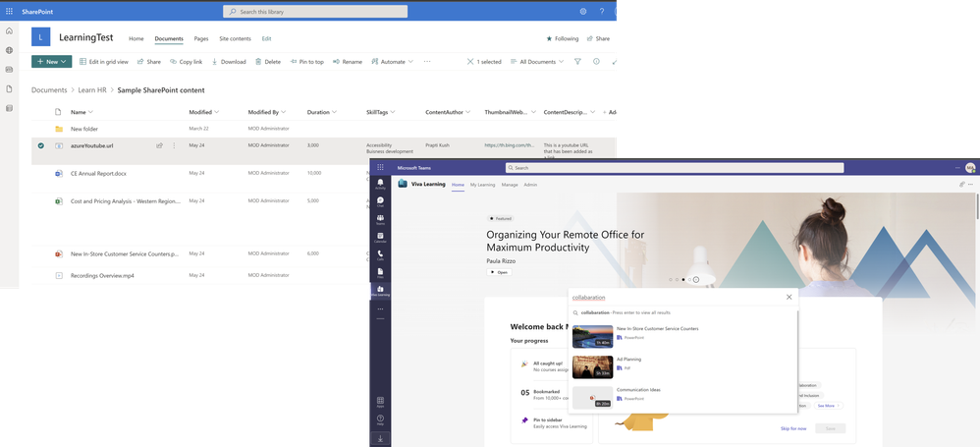Viewport: 980px width, 447px height.
Task: Open Teams Apps icon
Action: pyautogui.click(x=380, y=402)
